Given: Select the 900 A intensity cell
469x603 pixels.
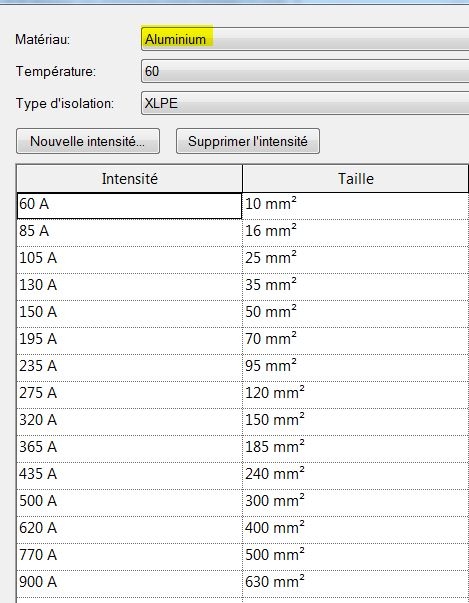Looking at the screenshot, I should (x=130, y=584).
